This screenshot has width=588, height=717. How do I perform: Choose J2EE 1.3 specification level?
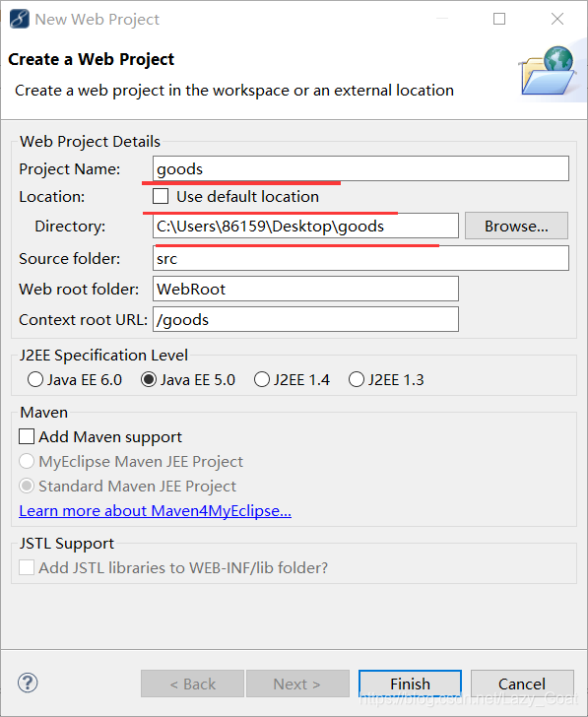pyautogui.click(x=357, y=379)
